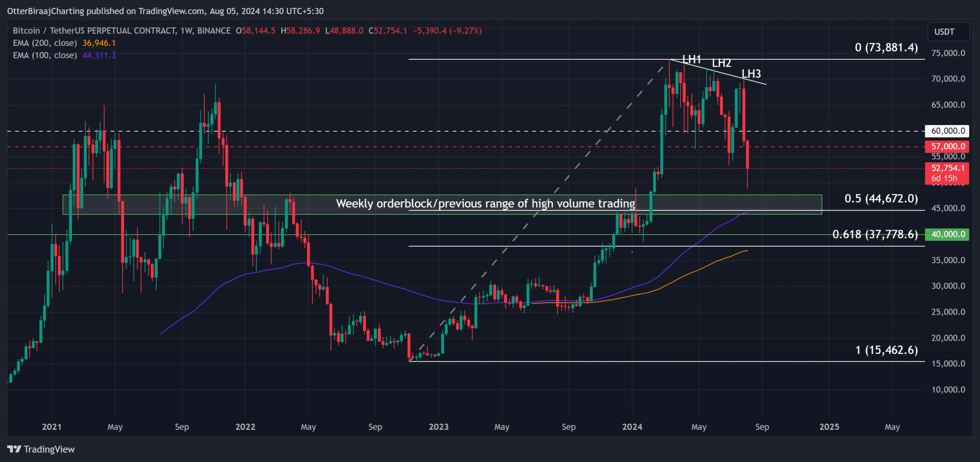Click the LH3 text annotation
The image size is (980, 462).
751,74
